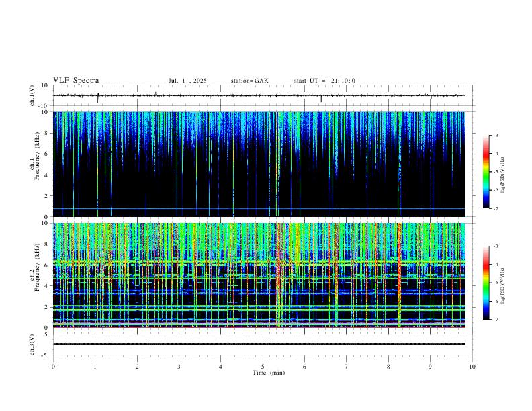Click the "4" kHz tick on ch.2 spectrogram
This screenshot has height=411, width=532.
pyautogui.click(x=47, y=286)
